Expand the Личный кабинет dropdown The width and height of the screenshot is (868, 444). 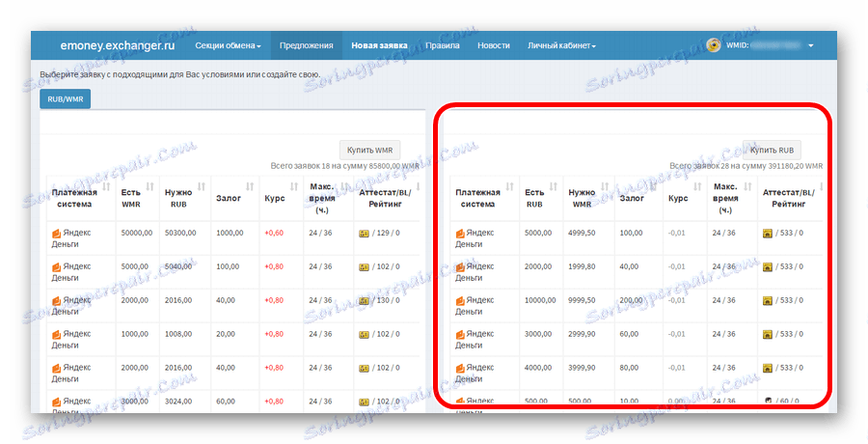coord(561,45)
